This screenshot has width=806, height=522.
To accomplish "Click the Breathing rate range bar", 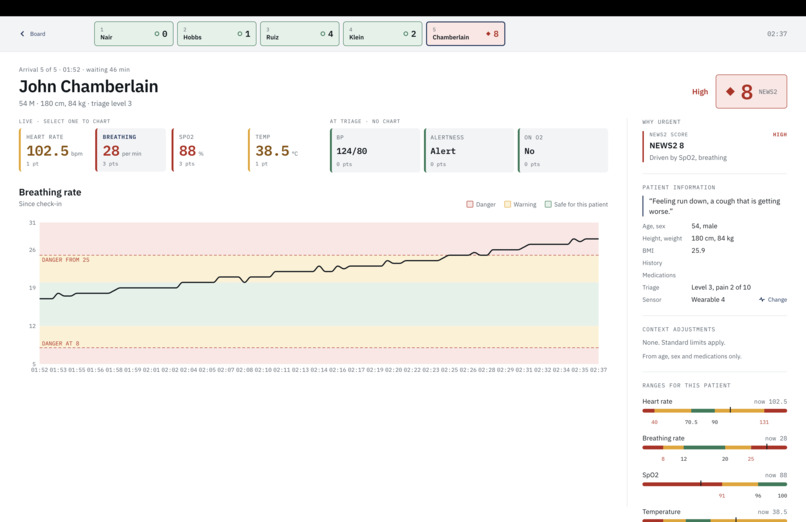I will coord(715,448).
